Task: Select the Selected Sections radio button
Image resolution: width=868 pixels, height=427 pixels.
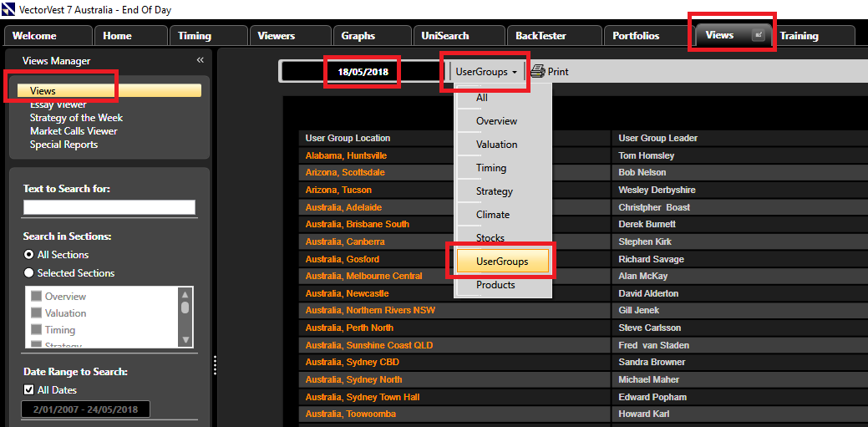Action: [29, 273]
